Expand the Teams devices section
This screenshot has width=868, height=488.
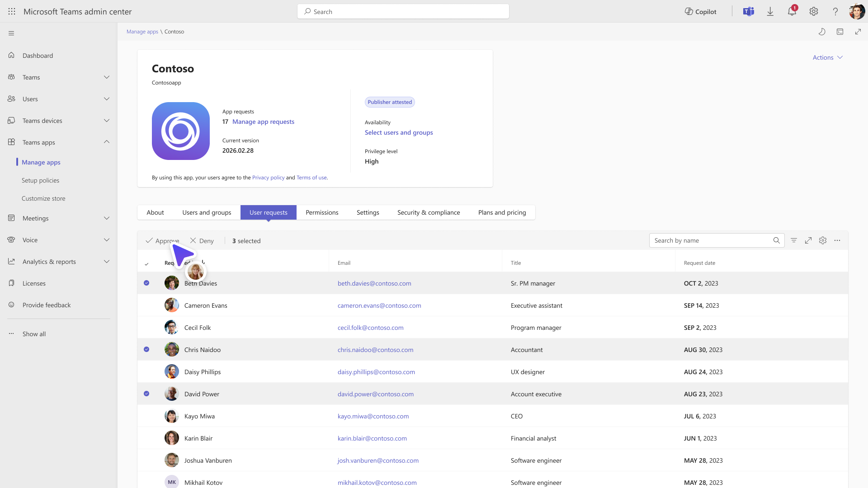pos(107,121)
